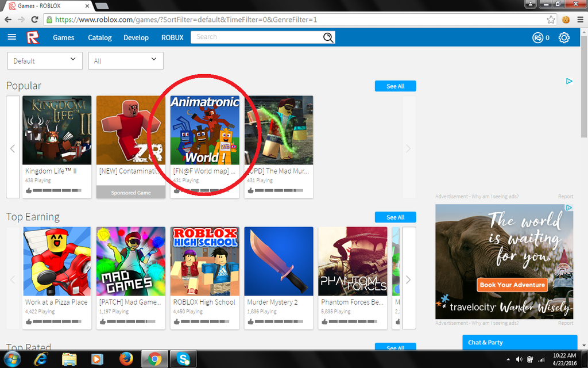
Task: Click the AdChoices icon on travelocity ad
Action: point(569,207)
